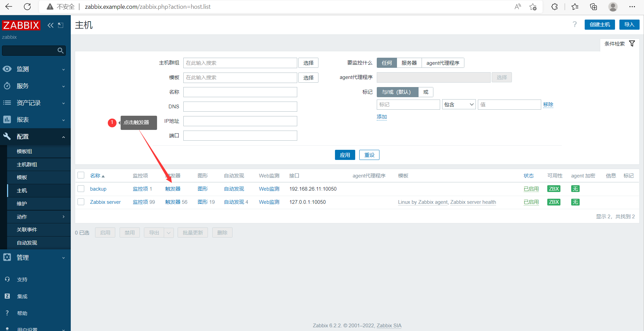Tick the checkbox for Zabbix server host
Viewport: 644px width, 331px height.
click(81, 202)
